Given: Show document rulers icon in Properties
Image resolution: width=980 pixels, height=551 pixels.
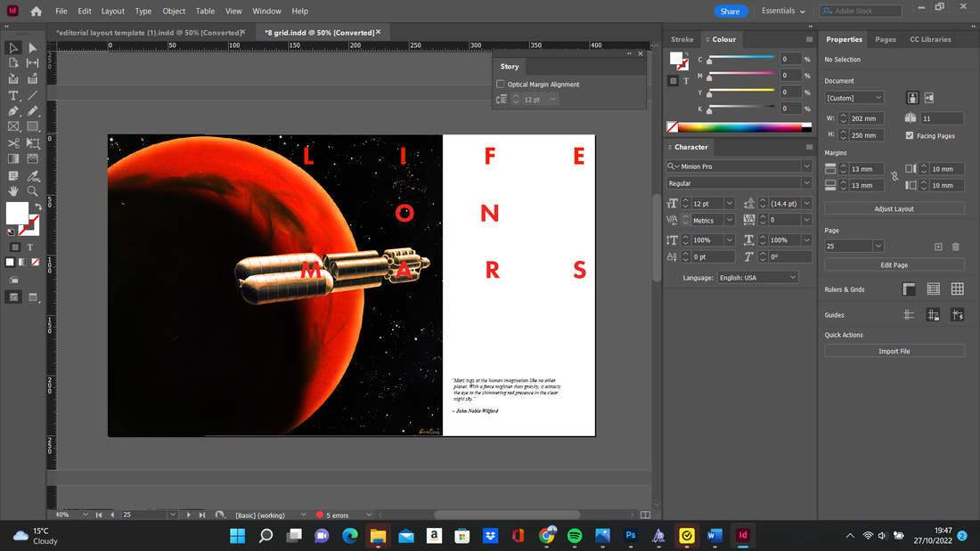Looking at the screenshot, I should [x=909, y=288].
